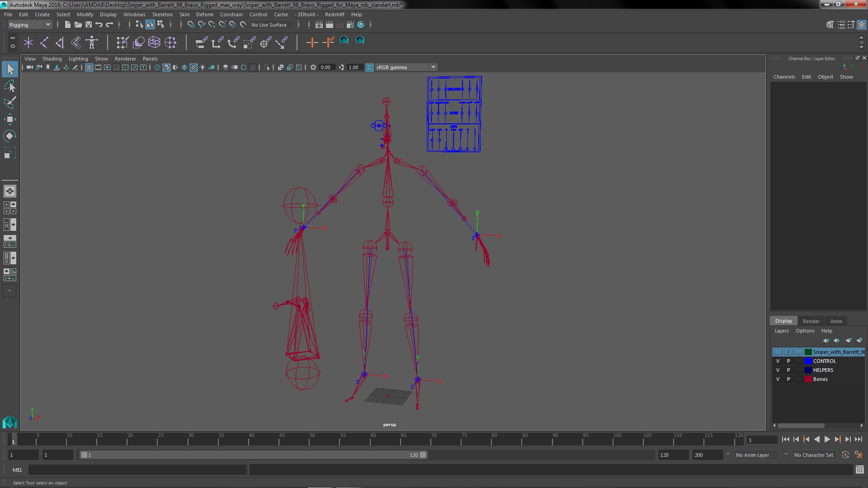
Task: Click the No Live Surface field
Action: point(271,25)
